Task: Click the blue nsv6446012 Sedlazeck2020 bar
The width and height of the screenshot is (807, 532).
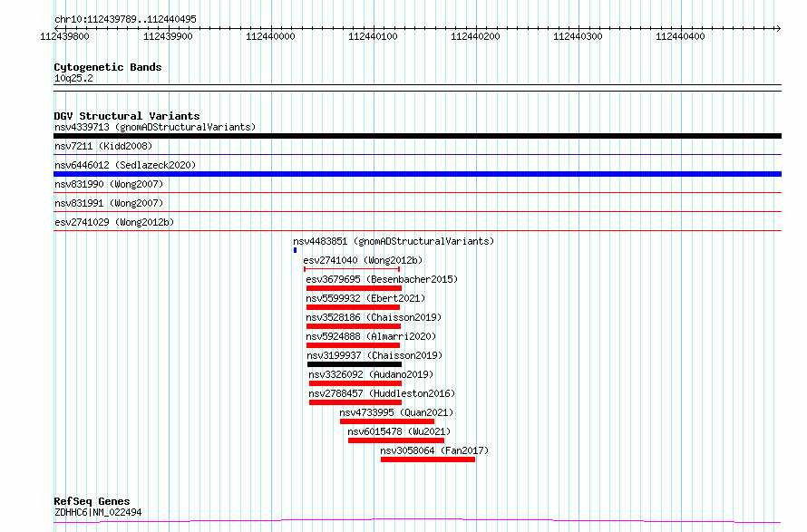Action: 417,174
